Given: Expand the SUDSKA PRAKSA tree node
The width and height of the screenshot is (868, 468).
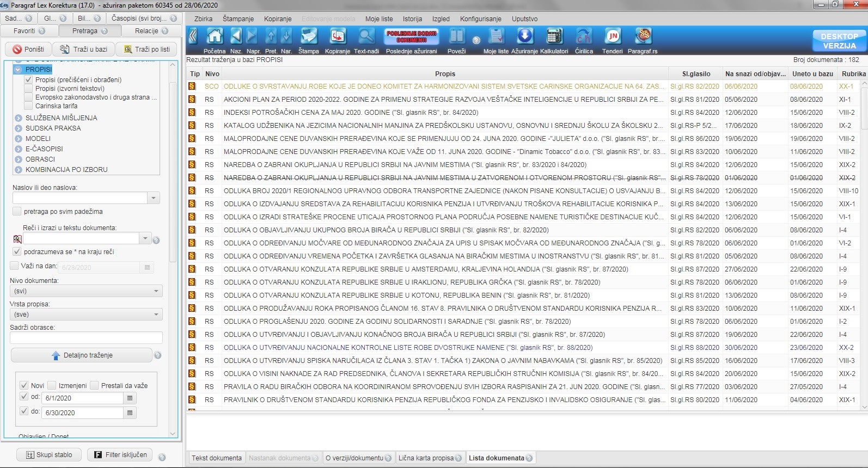Looking at the screenshot, I should click(x=19, y=128).
